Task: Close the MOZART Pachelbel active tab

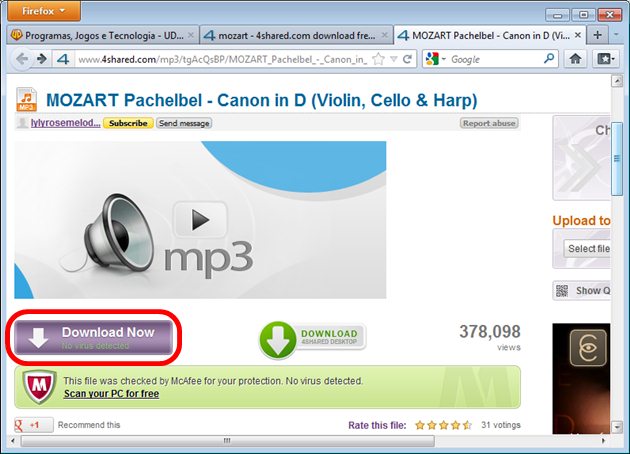Action: point(578,35)
